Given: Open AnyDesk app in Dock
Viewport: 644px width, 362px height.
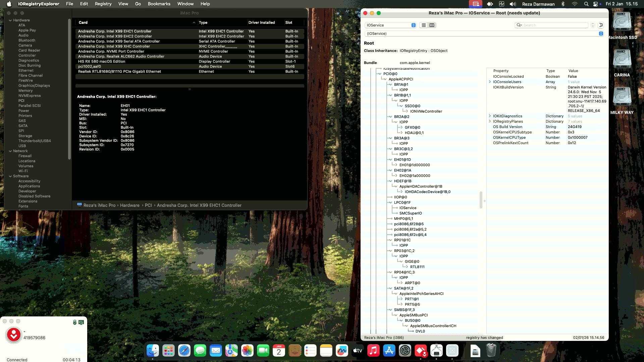Looking at the screenshot, I should pyautogui.click(x=421, y=351).
